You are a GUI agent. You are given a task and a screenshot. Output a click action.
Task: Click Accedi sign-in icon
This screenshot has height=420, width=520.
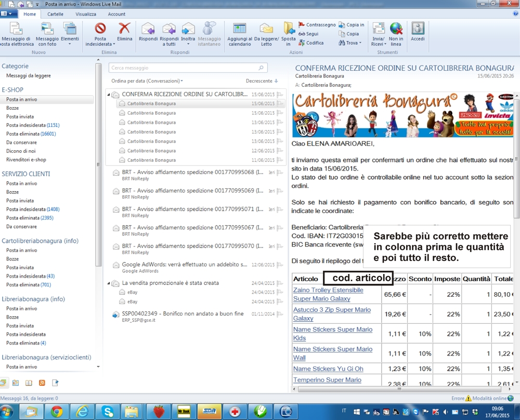point(418,32)
